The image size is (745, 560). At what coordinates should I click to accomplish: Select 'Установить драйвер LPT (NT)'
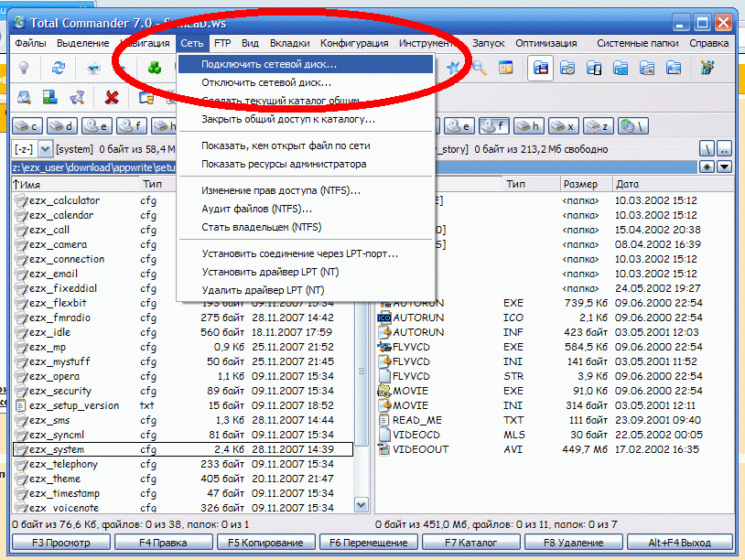click(x=306, y=272)
